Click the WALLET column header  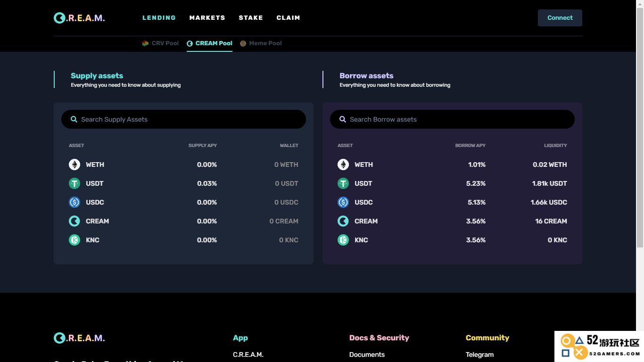(x=289, y=145)
